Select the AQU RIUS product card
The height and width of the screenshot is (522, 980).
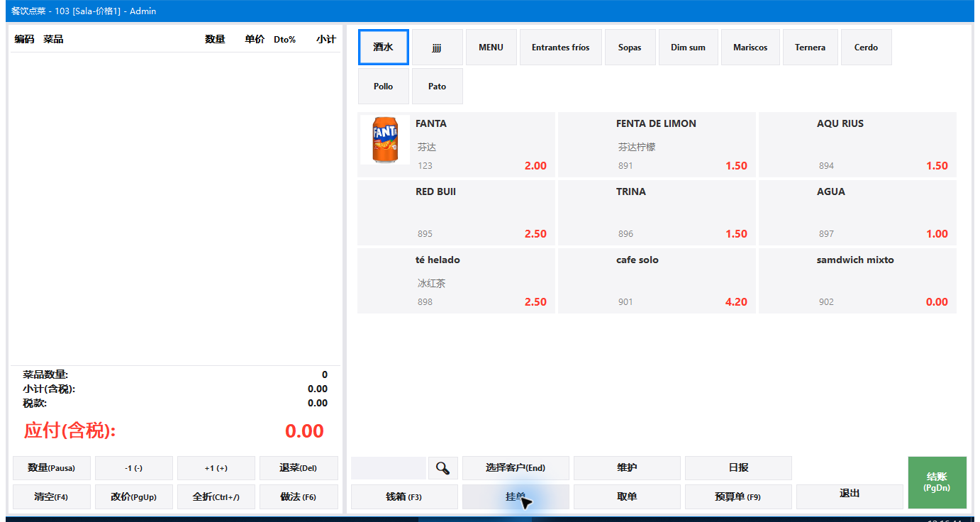[x=857, y=144]
